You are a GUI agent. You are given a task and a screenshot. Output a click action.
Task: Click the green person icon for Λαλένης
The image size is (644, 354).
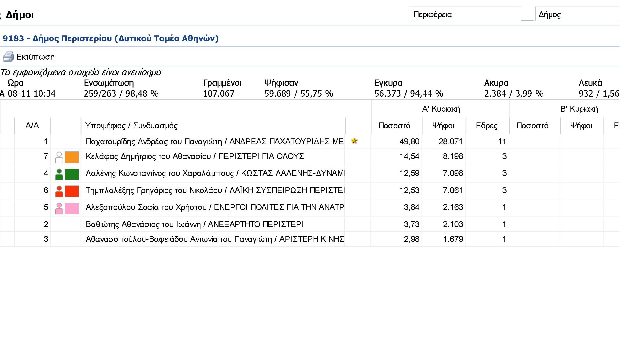point(59,174)
